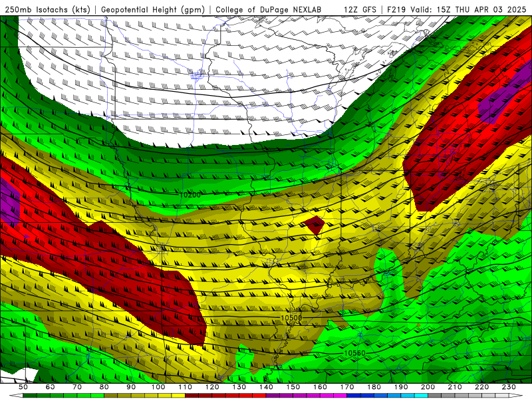This screenshot has width=532, height=399.
Task: Click the bright yellow legend swatch left of 110
Action: pos(178,396)
